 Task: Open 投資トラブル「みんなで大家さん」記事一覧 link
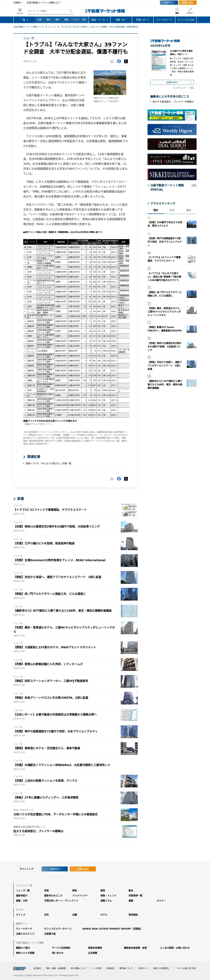(x=48, y=463)
